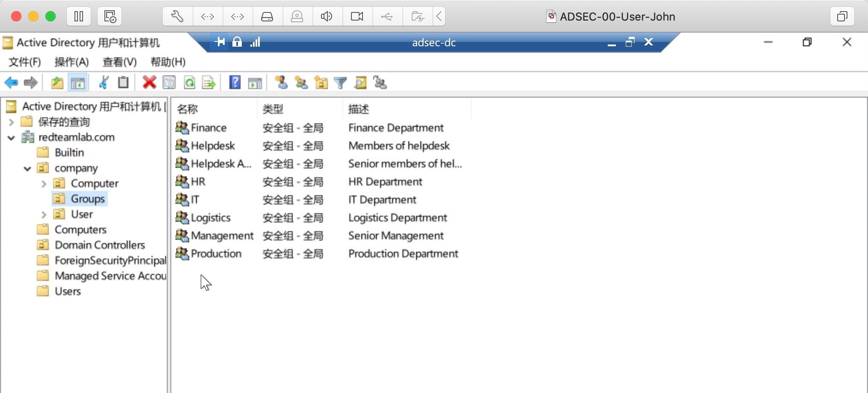Click the blue Back arrow in toolbar
868x393 pixels.
(x=11, y=83)
